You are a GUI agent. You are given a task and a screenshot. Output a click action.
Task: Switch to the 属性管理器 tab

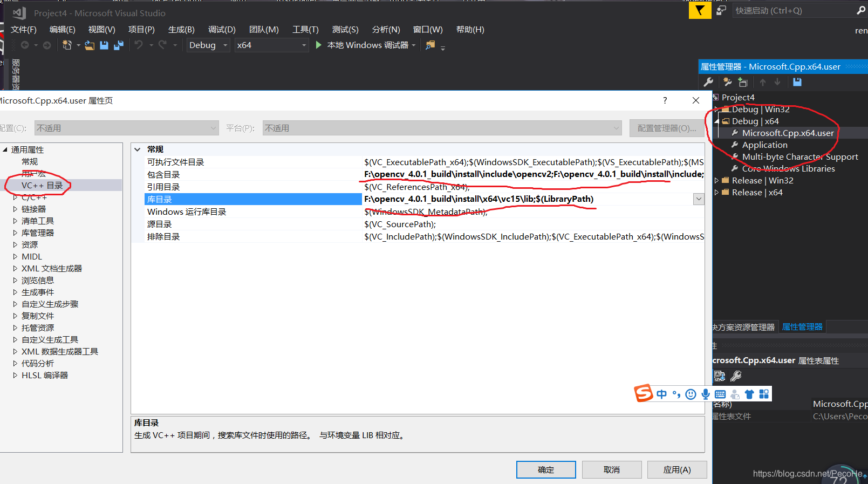802,327
